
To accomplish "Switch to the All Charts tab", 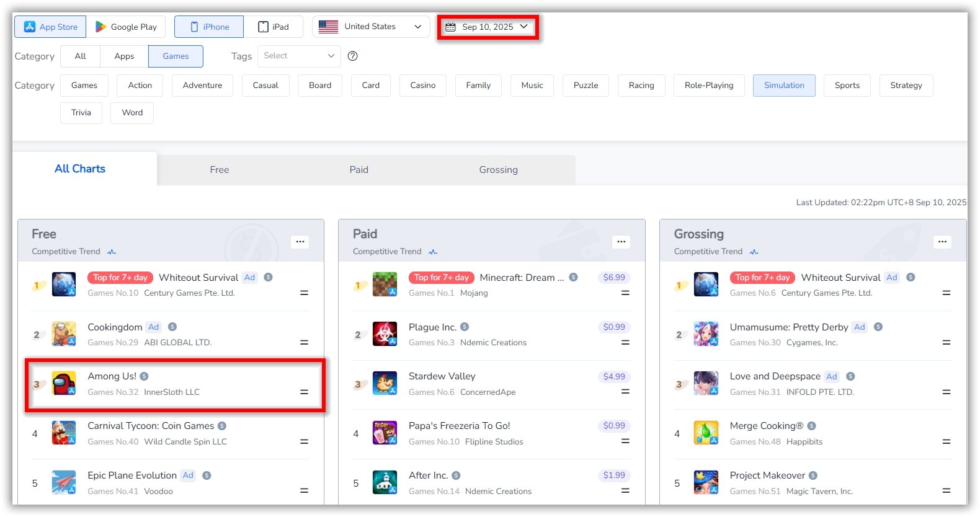I will pos(80,169).
